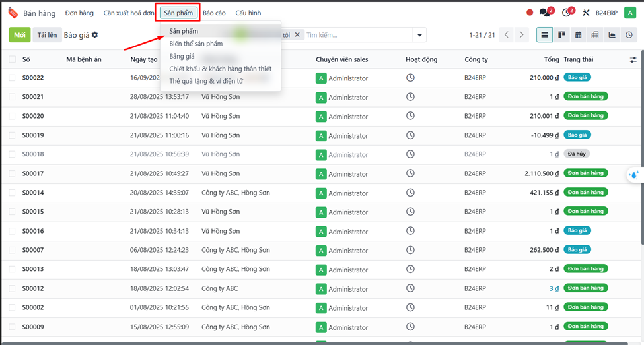Open the Pivot table view

click(x=595, y=35)
